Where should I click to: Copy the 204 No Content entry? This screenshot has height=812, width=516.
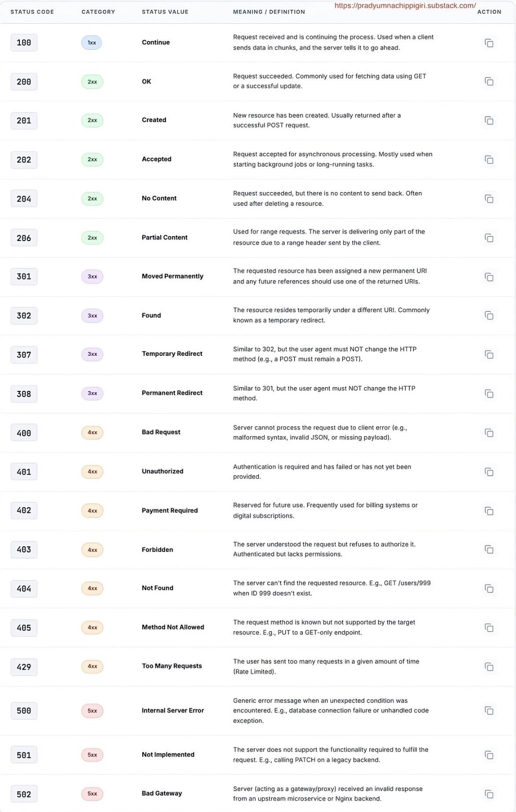click(489, 198)
